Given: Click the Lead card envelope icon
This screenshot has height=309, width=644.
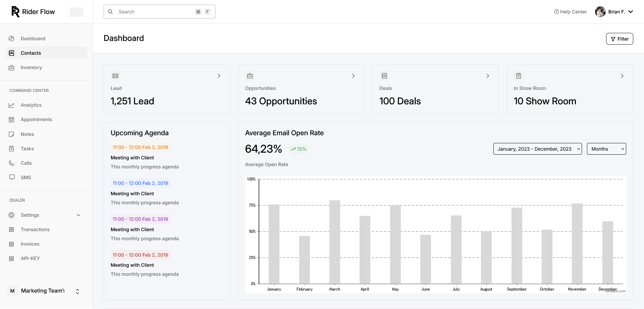Looking at the screenshot, I should coord(115,76).
